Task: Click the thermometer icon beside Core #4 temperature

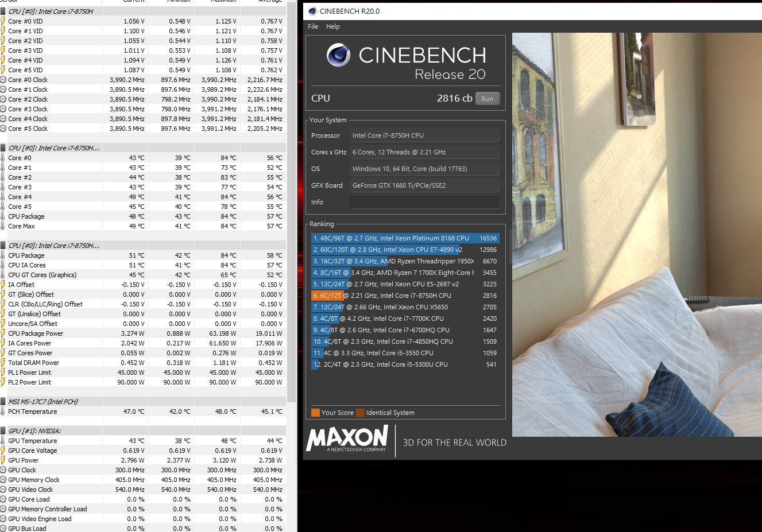Action: (x=3, y=197)
